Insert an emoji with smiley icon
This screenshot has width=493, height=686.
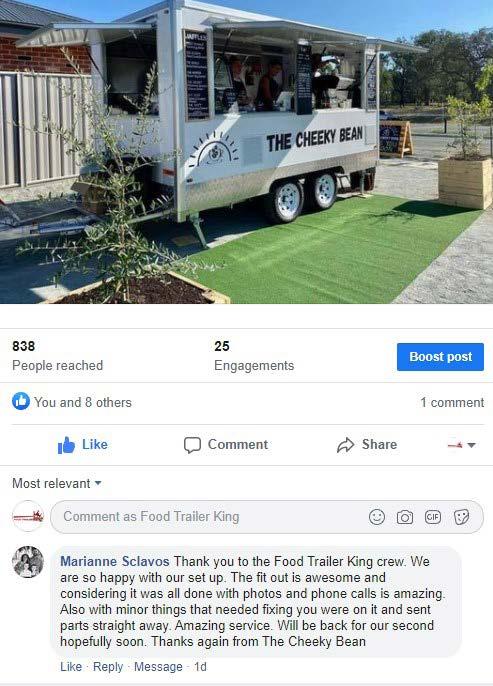click(x=377, y=517)
